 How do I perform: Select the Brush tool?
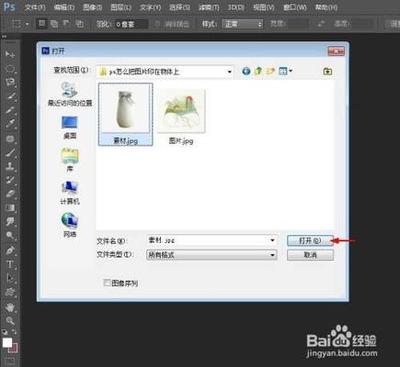10,152
